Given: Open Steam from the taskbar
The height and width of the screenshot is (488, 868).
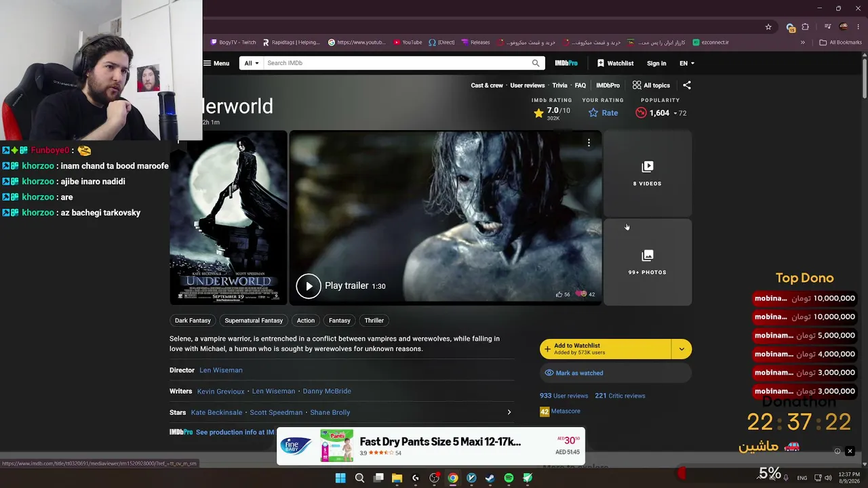Looking at the screenshot, I should 490,478.
